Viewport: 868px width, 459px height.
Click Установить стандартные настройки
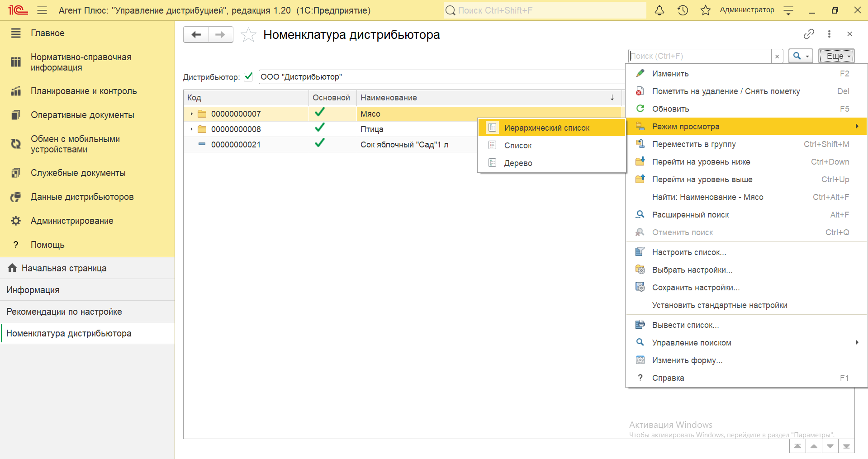tap(746, 305)
